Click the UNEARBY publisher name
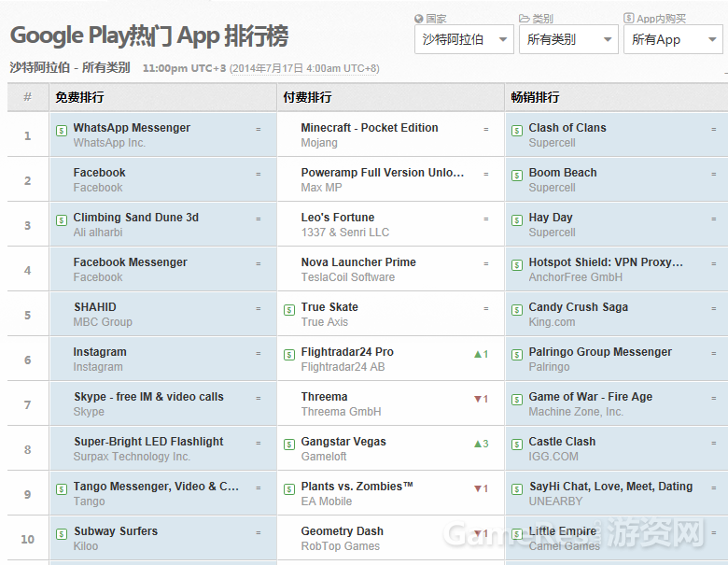This screenshot has height=565, width=728. tap(555, 501)
